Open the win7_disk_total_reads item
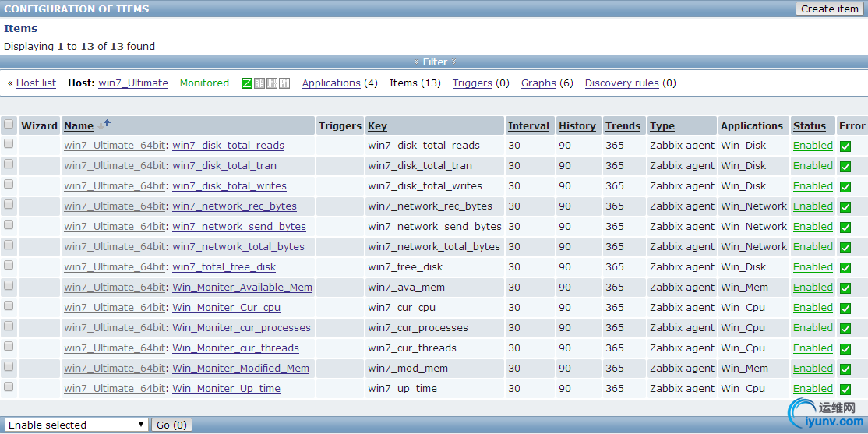The height and width of the screenshot is (434, 868). [x=228, y=146]
